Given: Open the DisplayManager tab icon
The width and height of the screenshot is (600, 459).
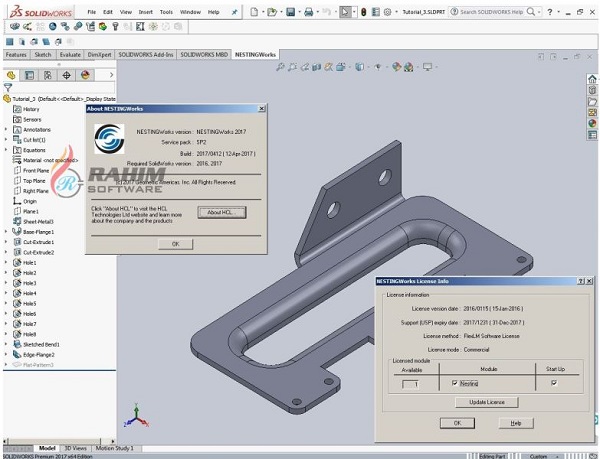Looking at the screenshot, I should [85, 75].
